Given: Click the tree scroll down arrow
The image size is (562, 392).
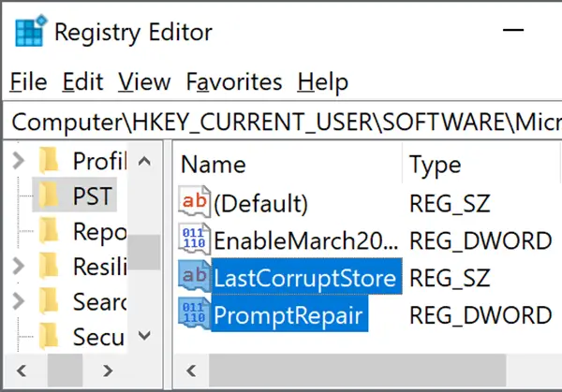Looking at the screenshot, I should point(144,336).
